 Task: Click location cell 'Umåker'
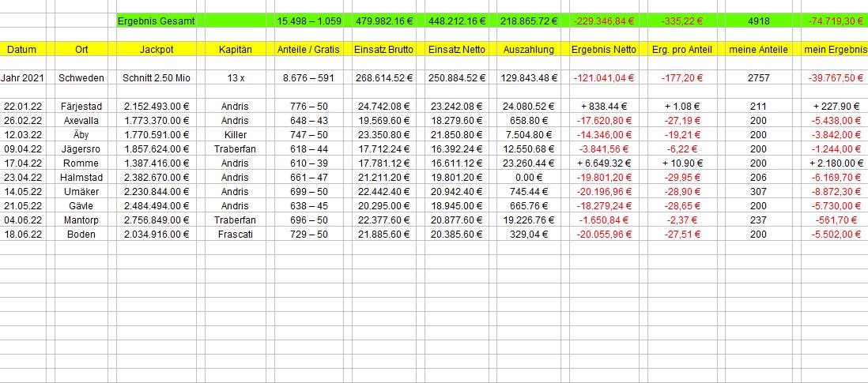[x=81, y=192]
